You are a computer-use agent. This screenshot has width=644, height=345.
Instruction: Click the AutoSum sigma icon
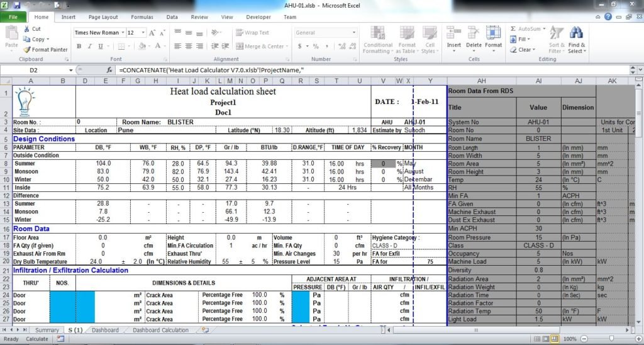[513, 29]
